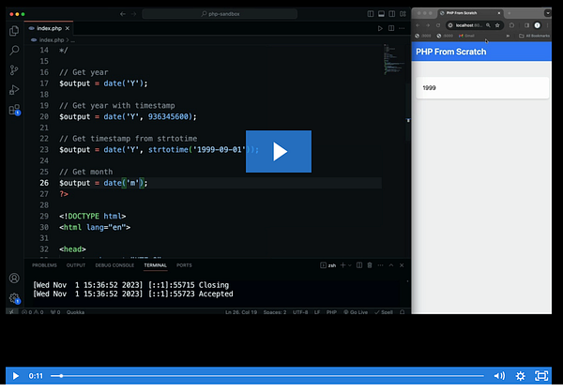This screenshot has height=392, width=563.
Task: Toggle the primary sidebar layout icon
Action: 371,14
